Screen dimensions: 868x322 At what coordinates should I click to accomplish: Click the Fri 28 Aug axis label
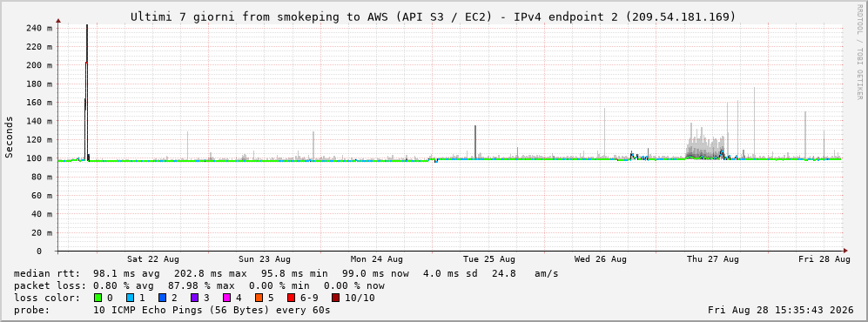pos(824,259)
